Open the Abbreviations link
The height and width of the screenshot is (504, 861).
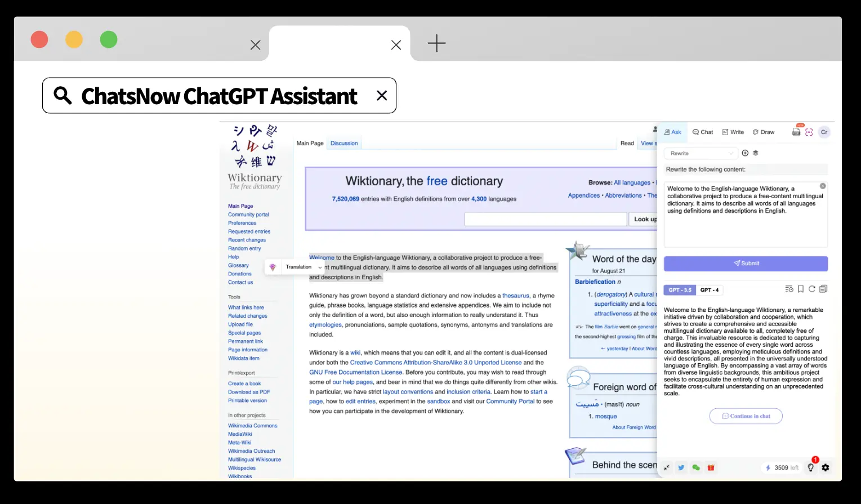pos(623,195)
